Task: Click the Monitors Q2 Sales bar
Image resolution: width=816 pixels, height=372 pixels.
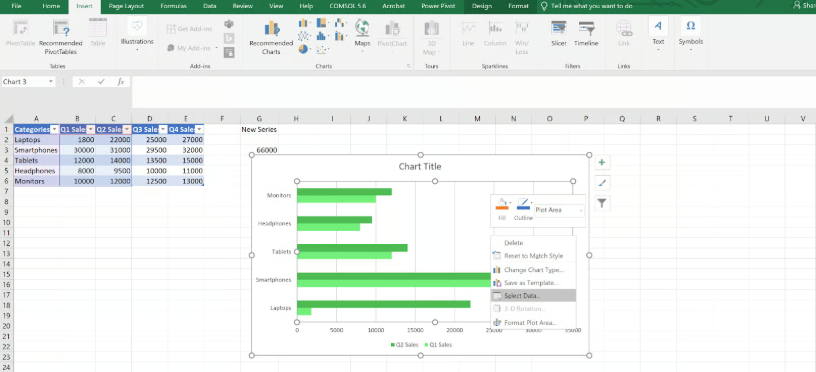Action: [x=344, y=191]
